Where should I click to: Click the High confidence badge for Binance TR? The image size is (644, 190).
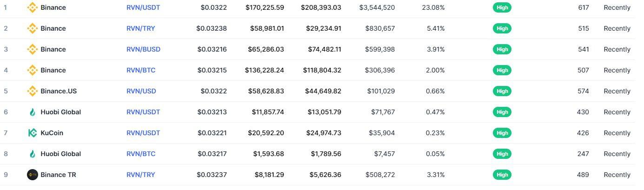[502, 175]
